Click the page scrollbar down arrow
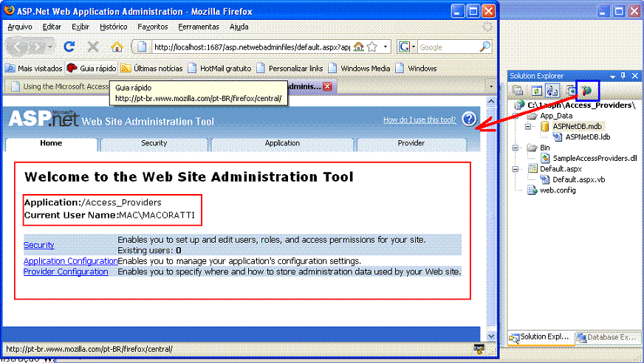The height and width of the screenshot is (363, 644). [x=491, y=336]
